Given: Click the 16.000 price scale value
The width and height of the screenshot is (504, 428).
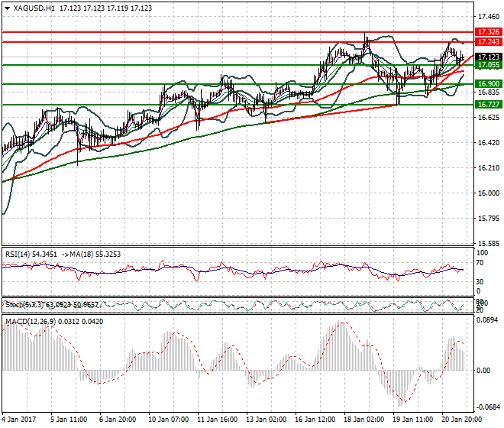Looking at the screenshot, I should pyautogui.click(x=489, y=193).
